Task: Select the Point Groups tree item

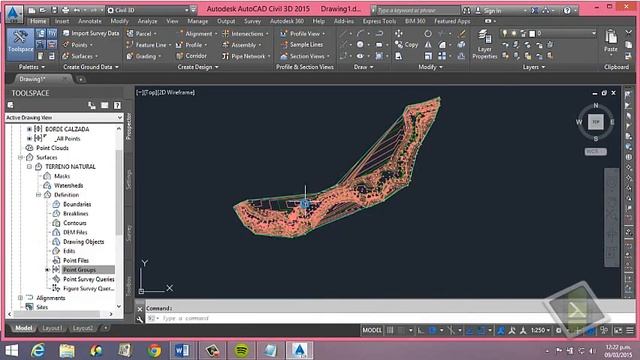Action: click(x=80, y=270)
